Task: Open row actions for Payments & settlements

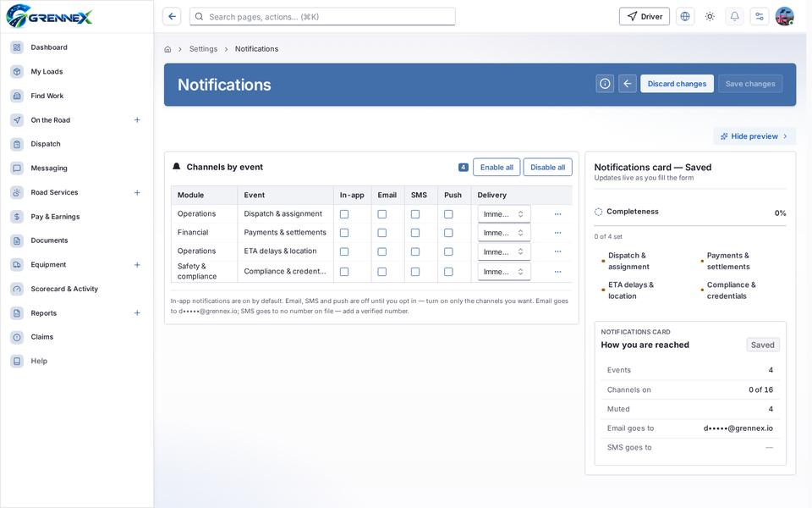Action: [557, 233]
